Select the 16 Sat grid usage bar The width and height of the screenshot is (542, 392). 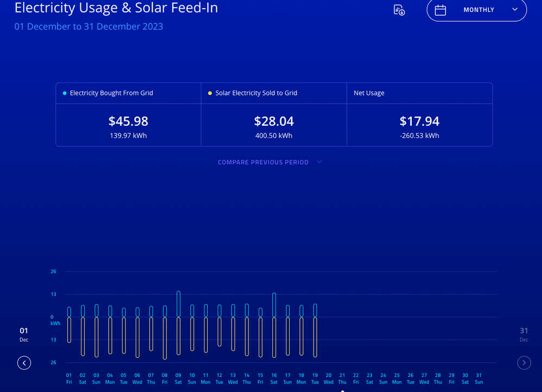click(x=274, y=305)
